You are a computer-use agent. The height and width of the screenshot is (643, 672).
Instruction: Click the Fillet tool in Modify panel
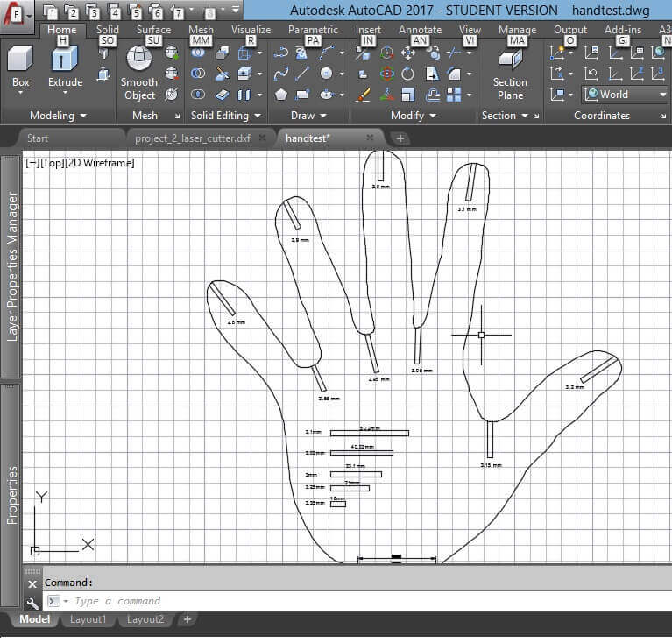454,74
